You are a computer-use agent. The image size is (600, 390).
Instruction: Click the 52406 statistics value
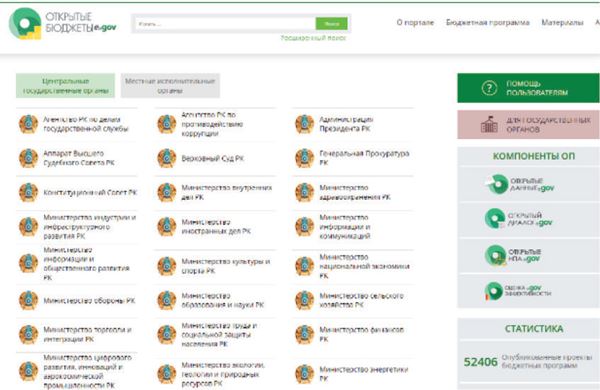(481, 362)
